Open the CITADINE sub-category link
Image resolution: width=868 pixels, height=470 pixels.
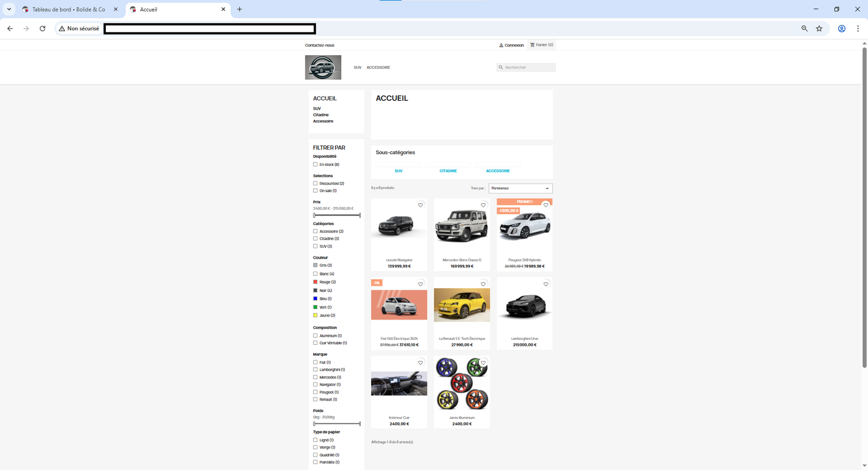click(x=448, y=171)
